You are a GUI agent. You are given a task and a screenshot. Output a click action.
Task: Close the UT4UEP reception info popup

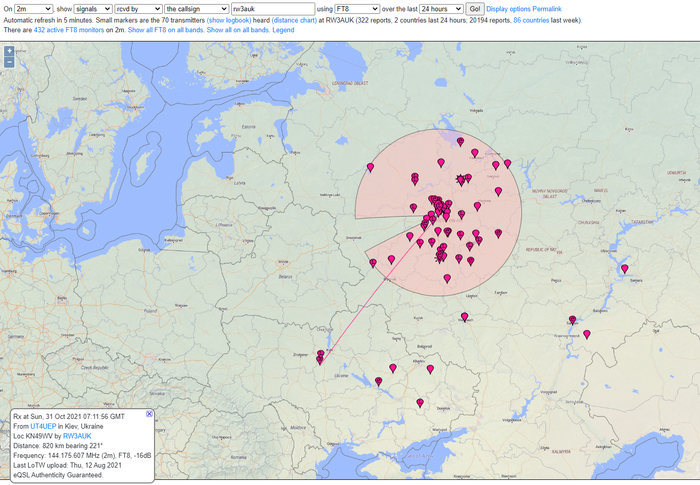[150, 413]
